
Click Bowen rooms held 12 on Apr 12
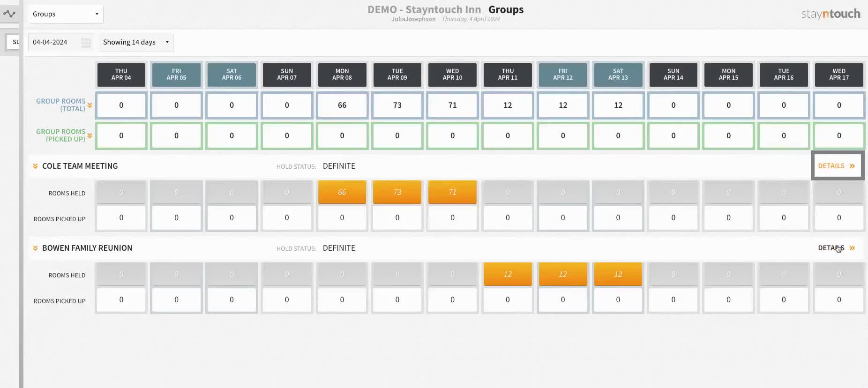point(563,274)
